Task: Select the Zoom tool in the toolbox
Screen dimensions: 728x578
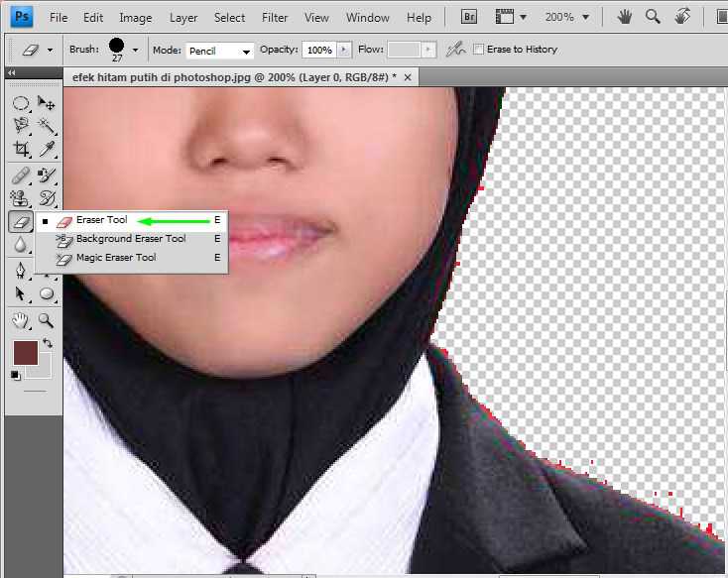Action: (46, 320)
